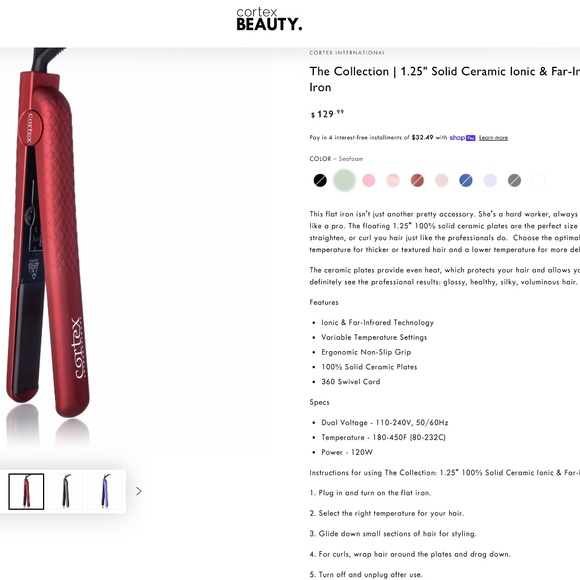580x580 pixels.
Task: View the black flat iron thumbnail
Action: (66, 491)
